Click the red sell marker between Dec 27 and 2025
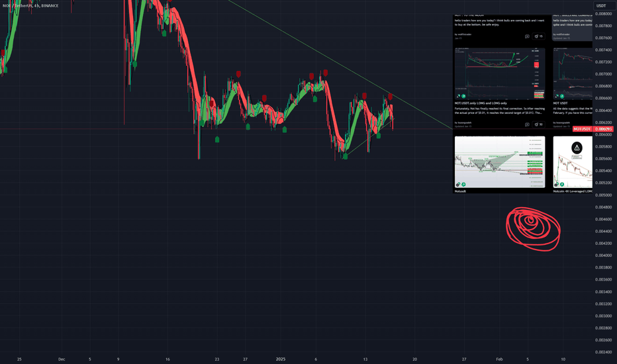The width and height of the screenshot is (617, 364). [264, 98]
